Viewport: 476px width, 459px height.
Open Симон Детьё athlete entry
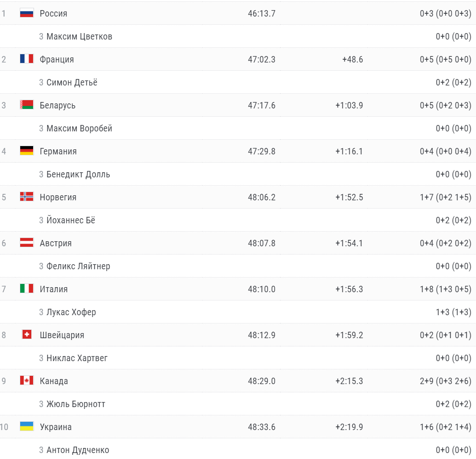pyautogui.click(x=72, y=82)
